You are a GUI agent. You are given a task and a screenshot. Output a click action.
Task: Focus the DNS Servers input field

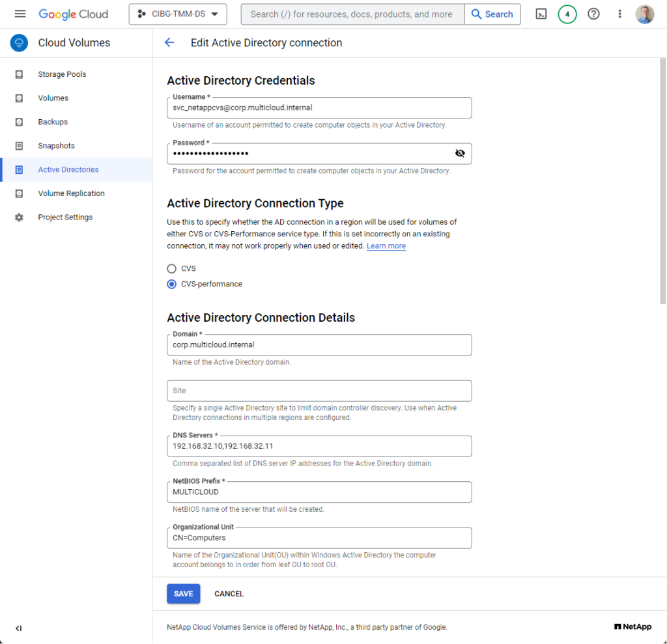tap(319, 446)
